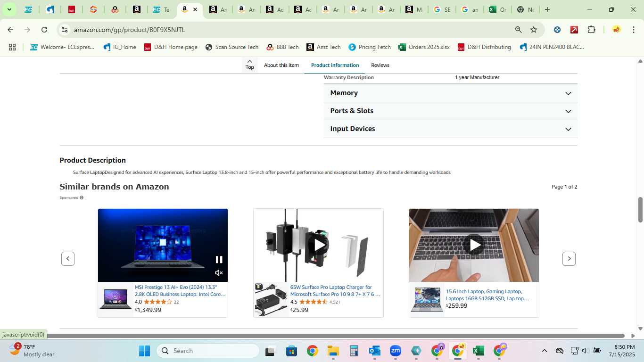Close the active Amazon tab
The image size is (644, 362).
(x=195, y=9)
